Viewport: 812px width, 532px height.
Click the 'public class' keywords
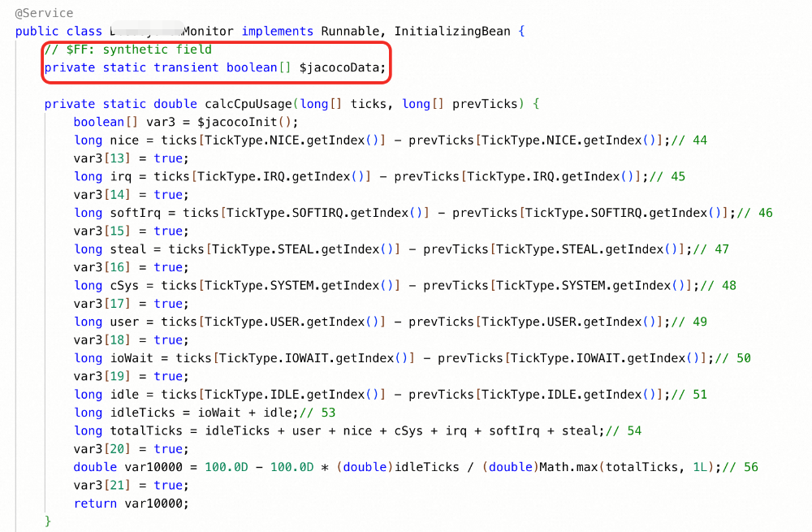pyautogui.click(x=58, y=31)
